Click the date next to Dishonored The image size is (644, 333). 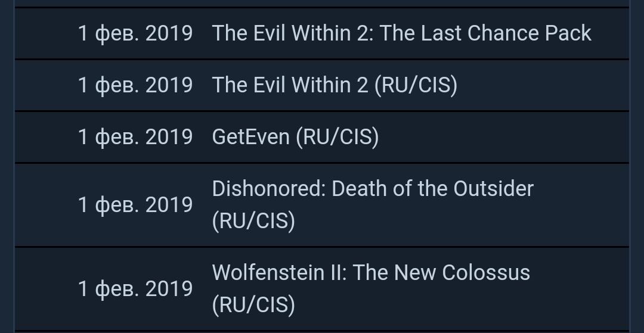[135, 205]
